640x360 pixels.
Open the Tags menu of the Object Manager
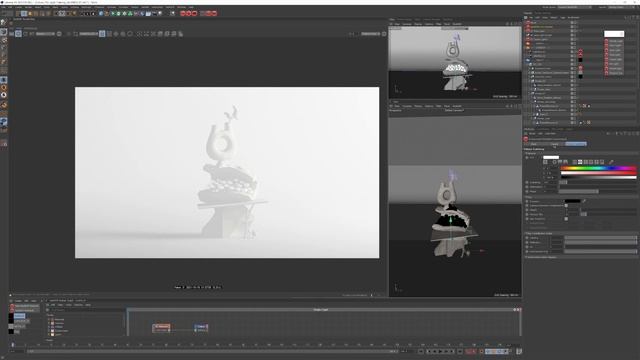click(563, 18)
